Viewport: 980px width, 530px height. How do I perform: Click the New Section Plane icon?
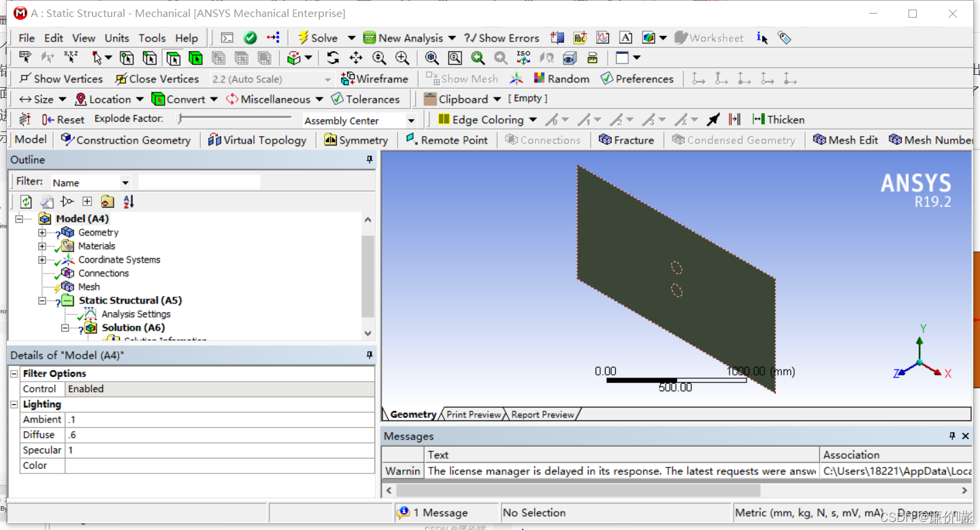pyautogui.click(x=557, y=38)
